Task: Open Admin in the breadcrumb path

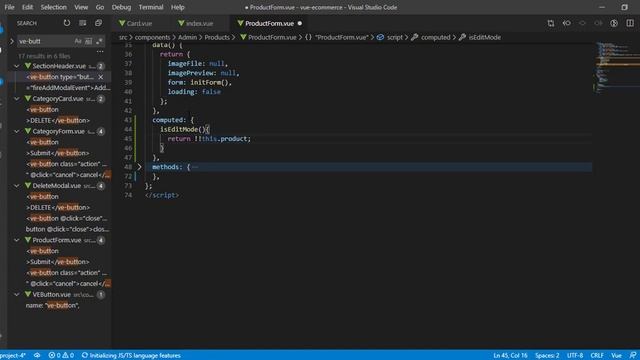Action: 187,37
